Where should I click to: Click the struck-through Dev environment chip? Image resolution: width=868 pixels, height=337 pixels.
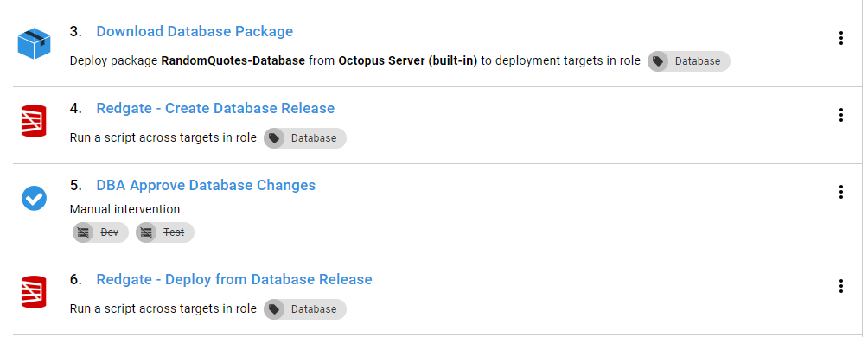[x=100, y=232]
